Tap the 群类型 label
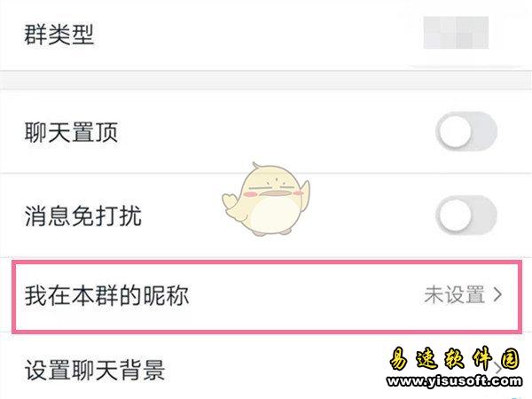Screen dimensions: 532x399 (59, 35)
